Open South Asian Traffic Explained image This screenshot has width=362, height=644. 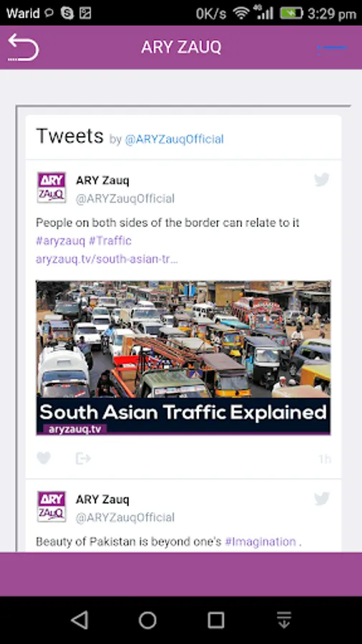click(183, 358)
